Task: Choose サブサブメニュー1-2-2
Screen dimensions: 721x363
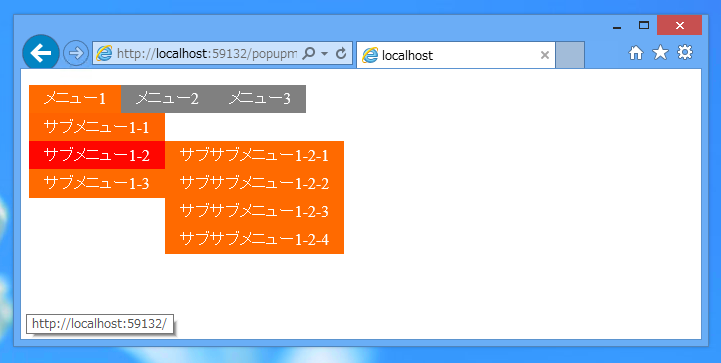Action: (x=254, y=184)
